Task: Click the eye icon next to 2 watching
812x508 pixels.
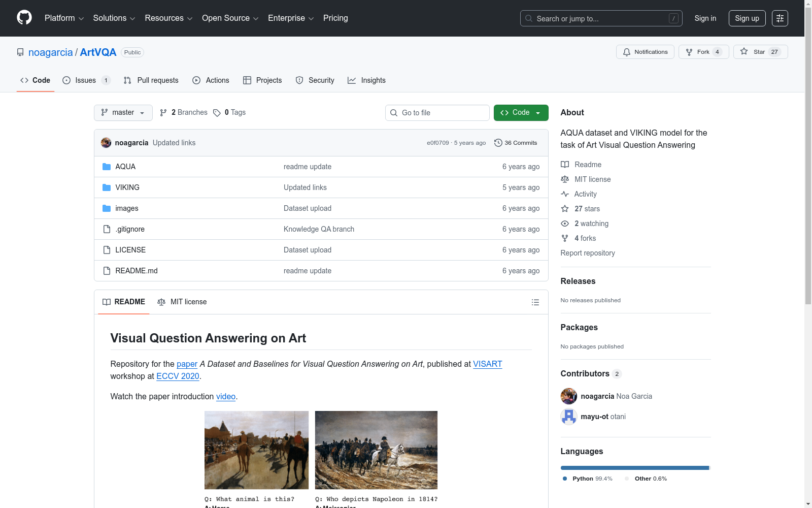Action: pyautogui.click(x=565, y=224)
